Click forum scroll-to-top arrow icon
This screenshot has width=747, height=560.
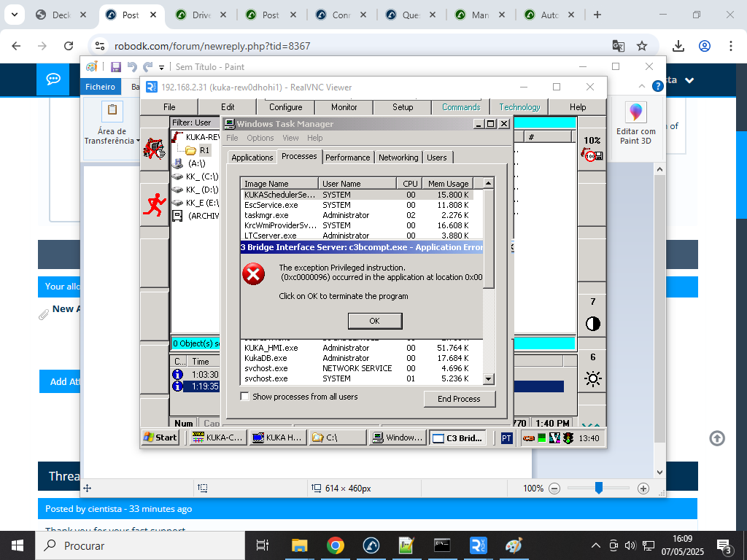tap(717, 438)
